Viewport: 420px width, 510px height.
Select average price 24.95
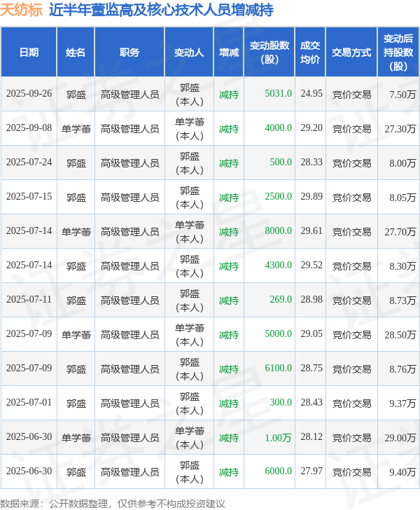point(311,94)
